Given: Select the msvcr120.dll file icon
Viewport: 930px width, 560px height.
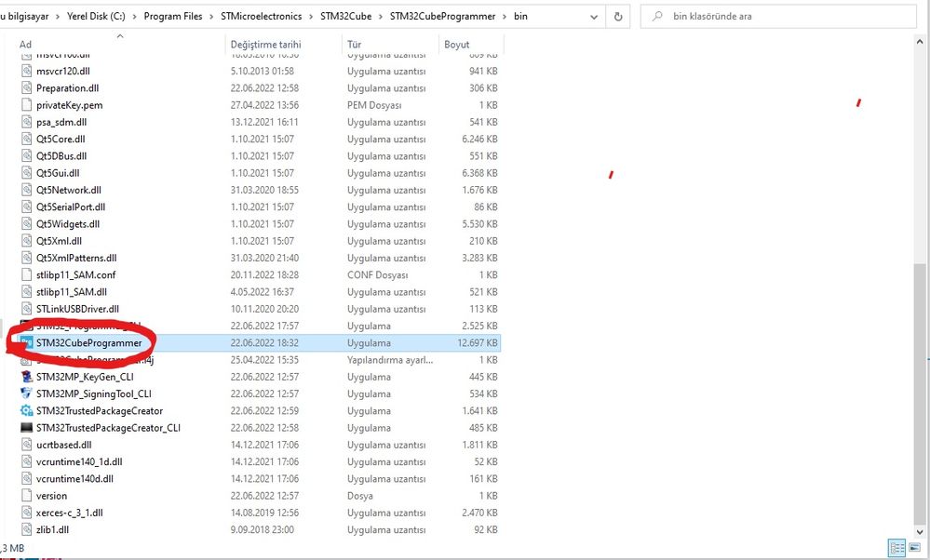Looking at the screenshot, I should click(x=26, y=71).
